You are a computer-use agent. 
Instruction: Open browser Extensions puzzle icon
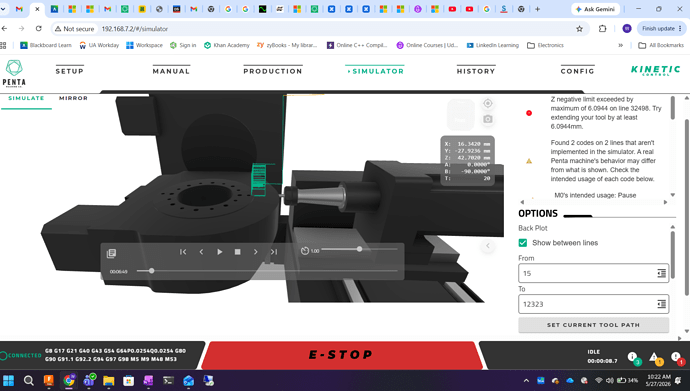(x=602, y=29)
